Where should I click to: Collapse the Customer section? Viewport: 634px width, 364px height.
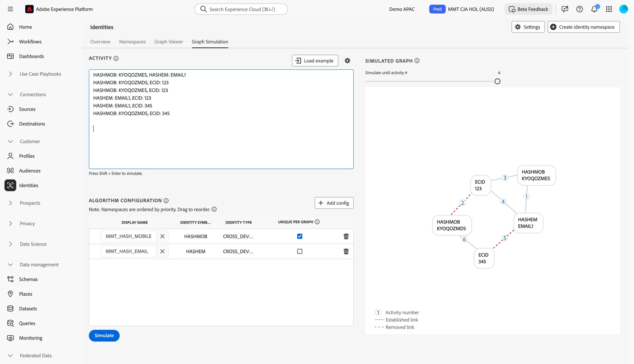tap(10, 141)
